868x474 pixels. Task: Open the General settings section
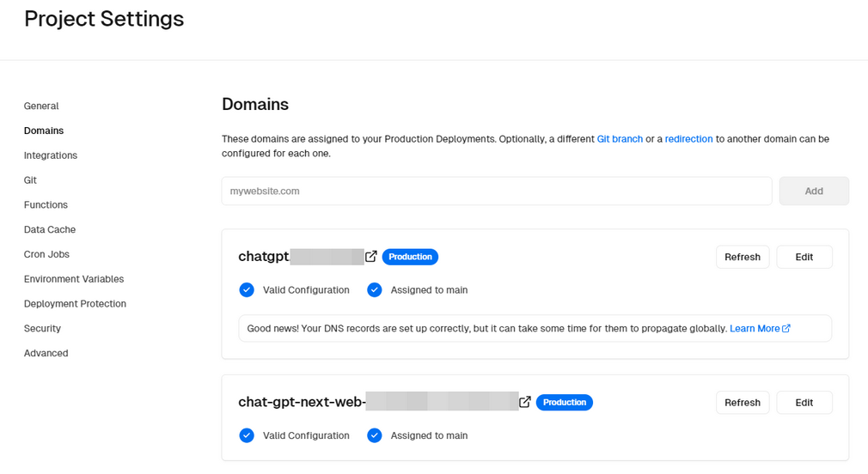(x=41, y=106)
